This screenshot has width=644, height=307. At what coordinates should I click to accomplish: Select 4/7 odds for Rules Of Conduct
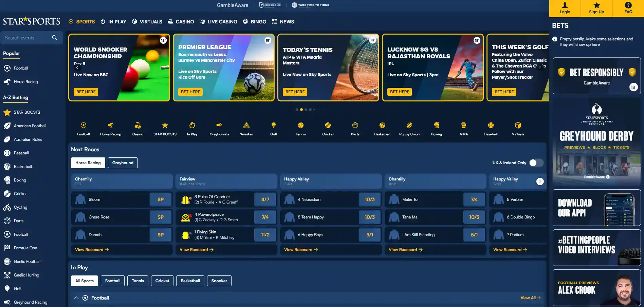coord(265,199)
